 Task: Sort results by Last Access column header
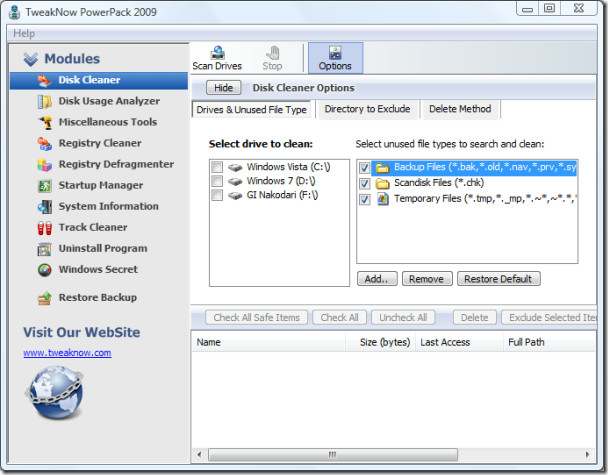pyautogui.click(x=459, y=342)
